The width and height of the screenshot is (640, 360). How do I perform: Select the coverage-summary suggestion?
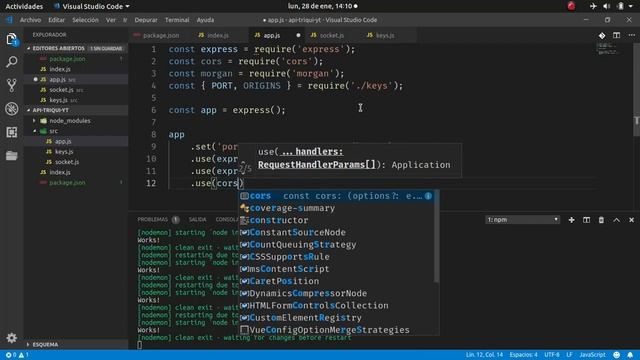[336, 208]
